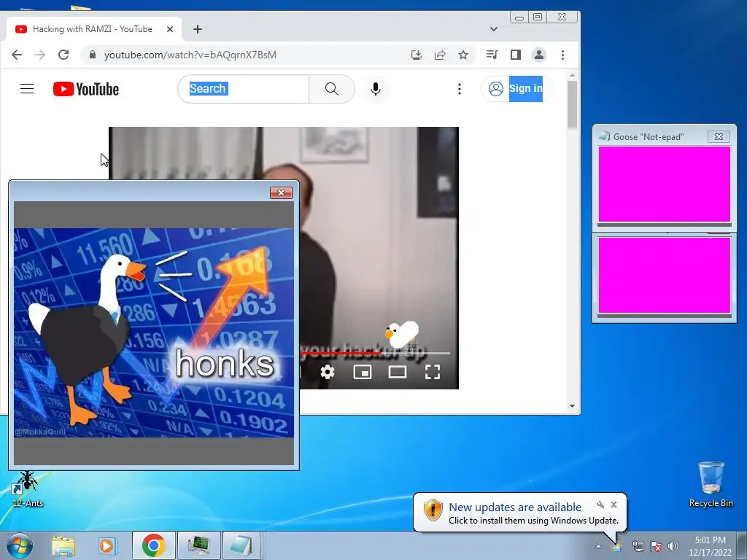Show hidden tray icons arrow
Image resolution: width=747 pixels, height=560 pixels.
click(x=598, y=546)
